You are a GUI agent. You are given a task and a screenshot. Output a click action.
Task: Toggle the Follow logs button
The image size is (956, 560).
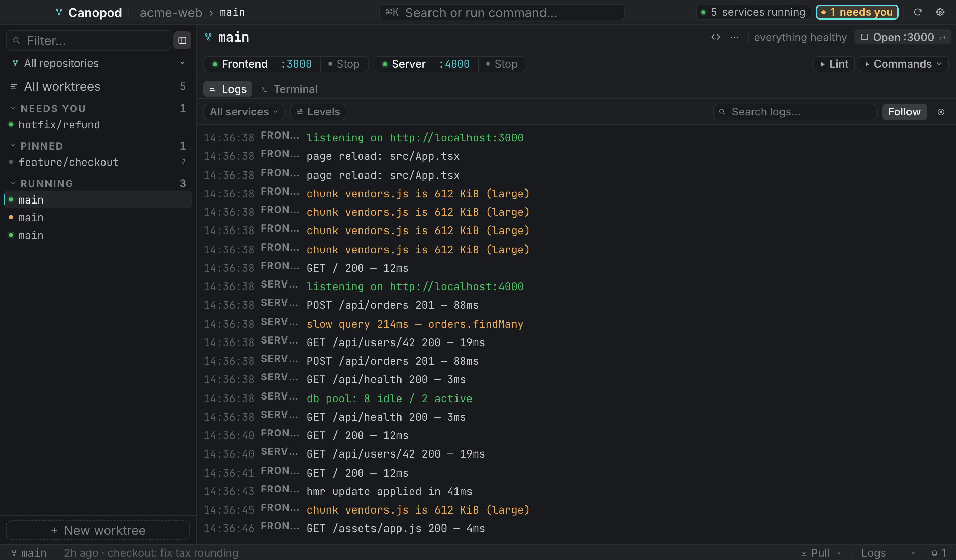click(x=904, y=112)
